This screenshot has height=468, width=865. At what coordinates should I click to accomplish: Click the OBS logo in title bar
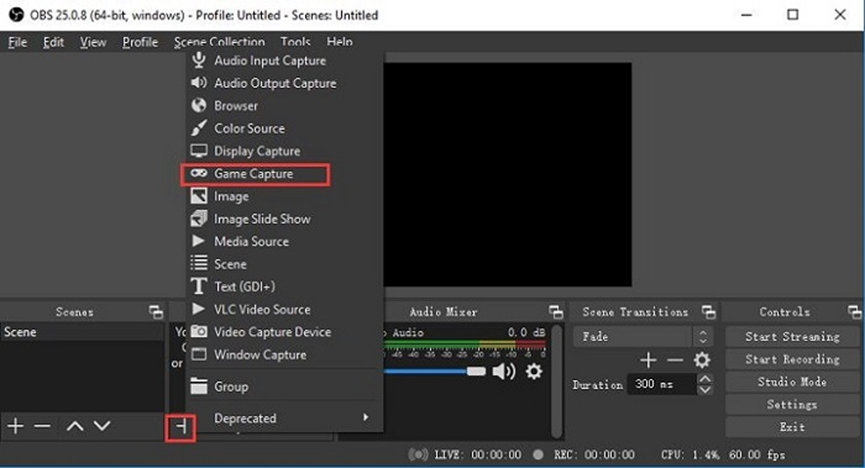click(x=17, y=15)
